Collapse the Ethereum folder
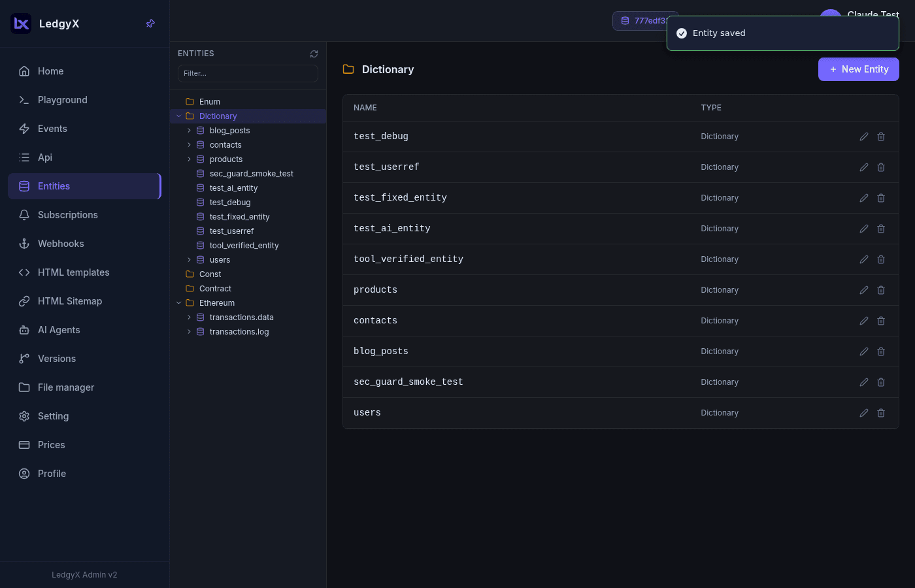 pos(179,303)
